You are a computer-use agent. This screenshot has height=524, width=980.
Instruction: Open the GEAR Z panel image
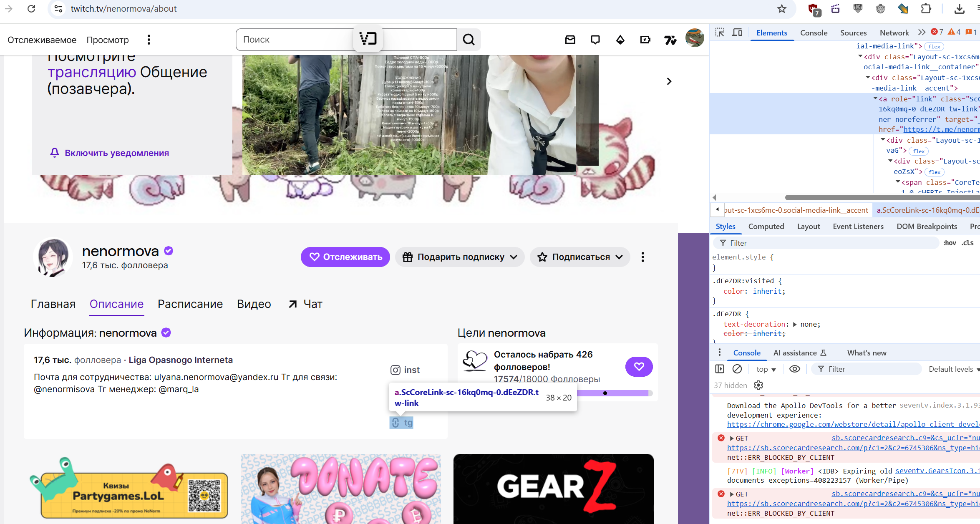coord(553,489)
